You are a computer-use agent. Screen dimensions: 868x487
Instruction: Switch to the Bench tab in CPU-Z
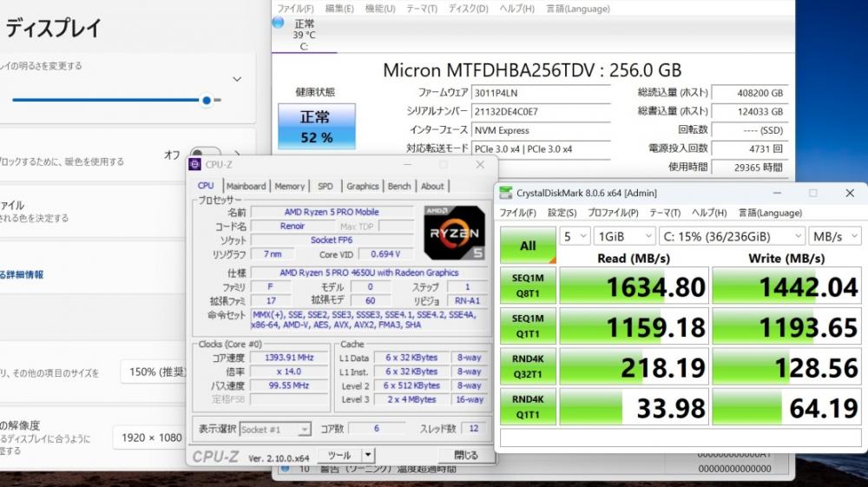tap(399, 186)
